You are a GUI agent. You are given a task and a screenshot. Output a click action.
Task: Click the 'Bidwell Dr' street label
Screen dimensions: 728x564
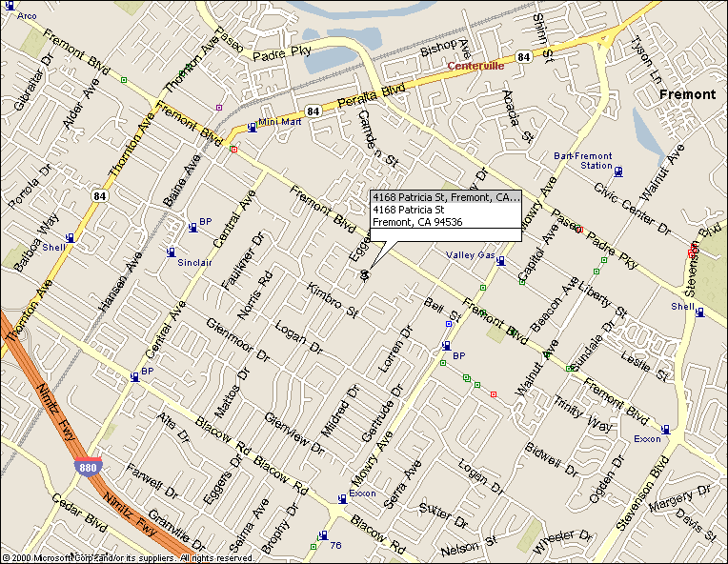tap(552, 460)
